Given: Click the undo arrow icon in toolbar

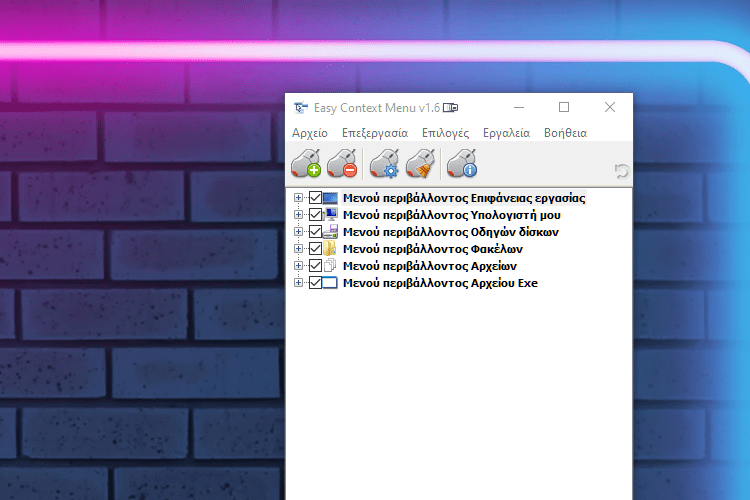Looking at the screenshot, I should [621, 171].
